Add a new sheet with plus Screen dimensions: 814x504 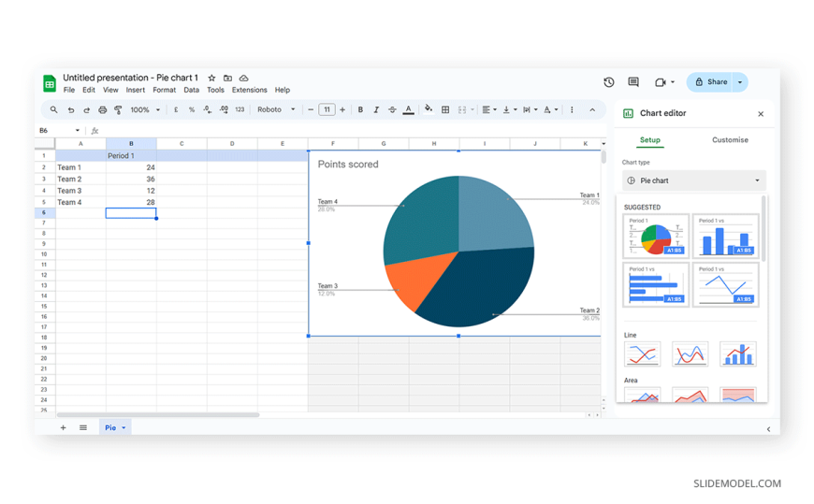64,427
